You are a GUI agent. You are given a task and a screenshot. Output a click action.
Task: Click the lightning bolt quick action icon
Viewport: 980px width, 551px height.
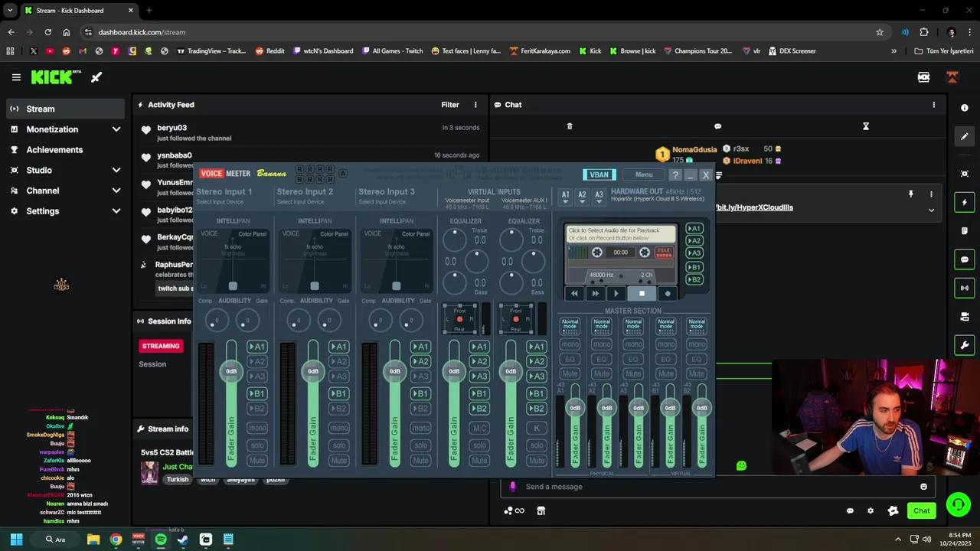coord(965,203)
